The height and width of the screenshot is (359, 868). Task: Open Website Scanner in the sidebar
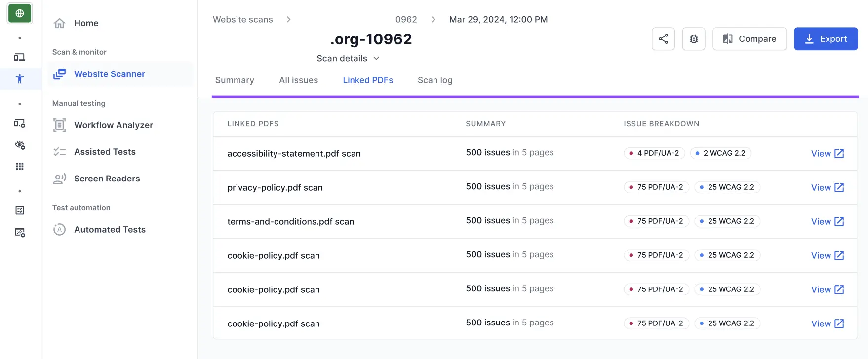click(120, 74)
